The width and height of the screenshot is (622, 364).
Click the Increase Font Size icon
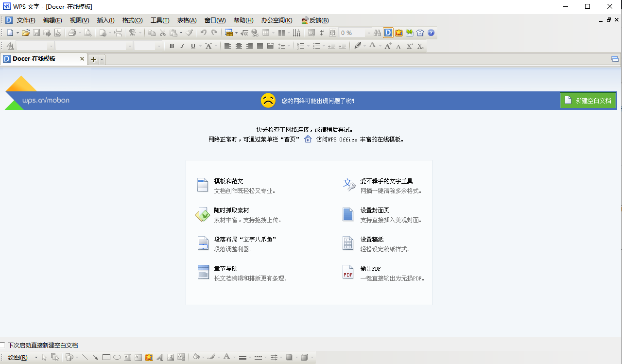coord(388,46)
